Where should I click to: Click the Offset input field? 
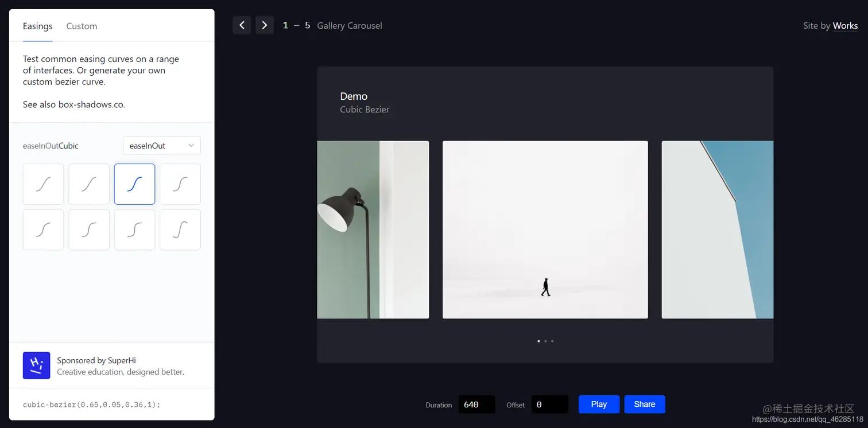[x=549, y=404]
